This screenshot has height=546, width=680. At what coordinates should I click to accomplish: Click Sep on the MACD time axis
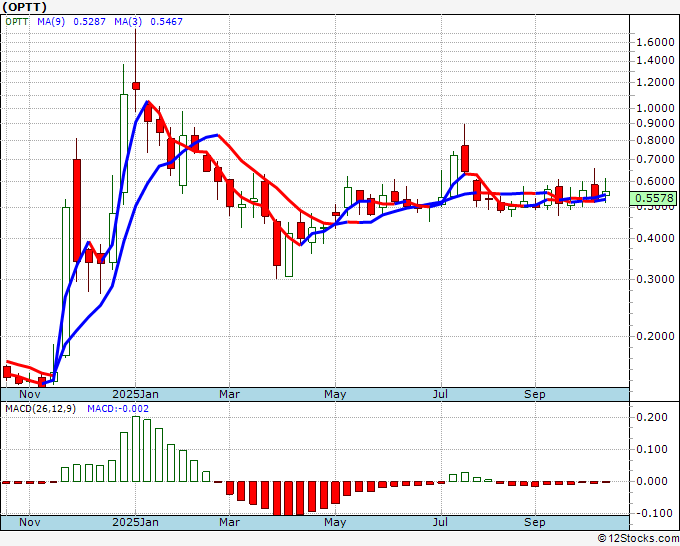click(x=535, y=522)
